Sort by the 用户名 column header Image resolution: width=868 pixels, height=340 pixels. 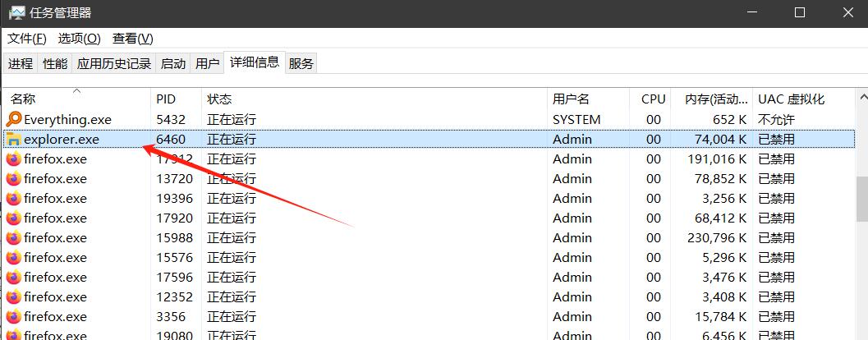[x=588, y=99]
